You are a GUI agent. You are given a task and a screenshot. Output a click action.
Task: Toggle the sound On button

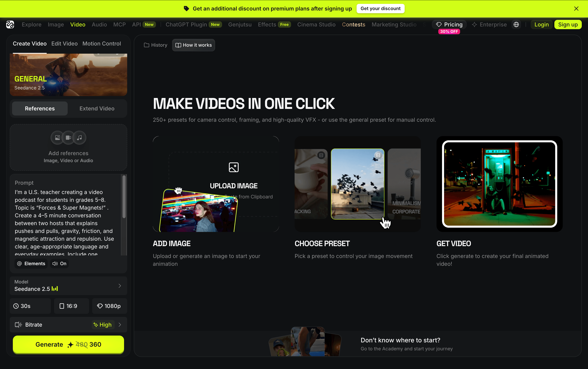coord(59,264)
